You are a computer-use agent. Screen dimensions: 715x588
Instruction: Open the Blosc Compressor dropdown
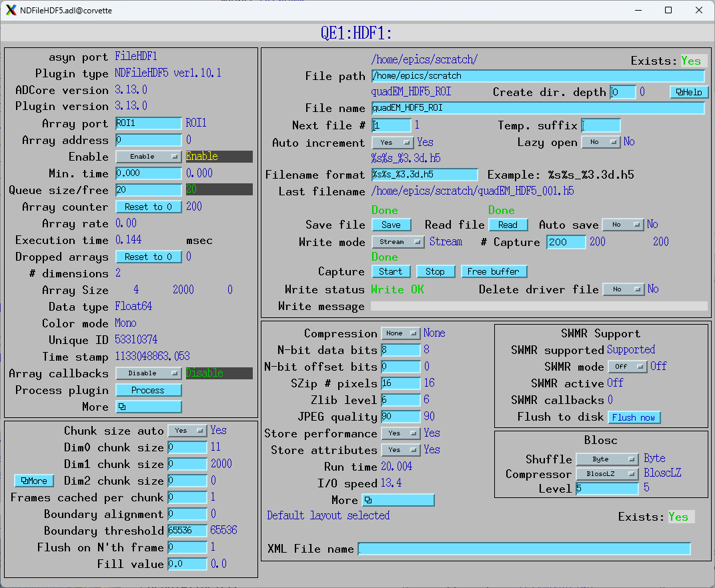coord(607,474)
